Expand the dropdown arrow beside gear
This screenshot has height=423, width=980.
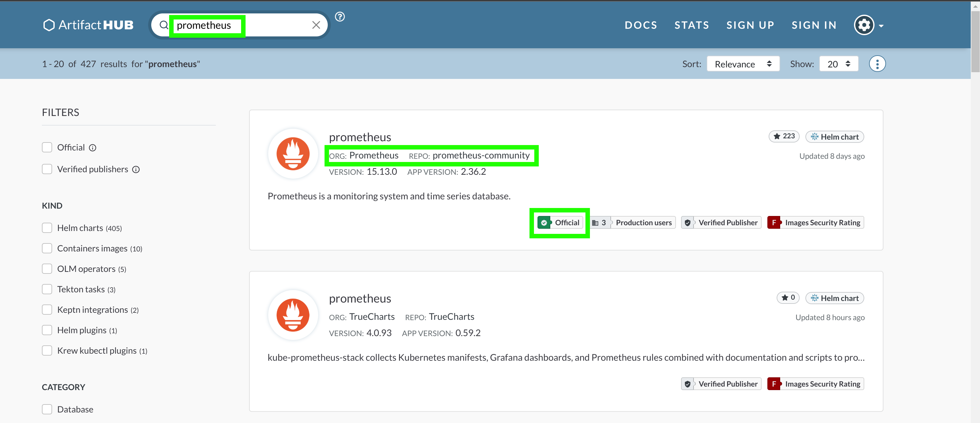click(x=881, y=26)
